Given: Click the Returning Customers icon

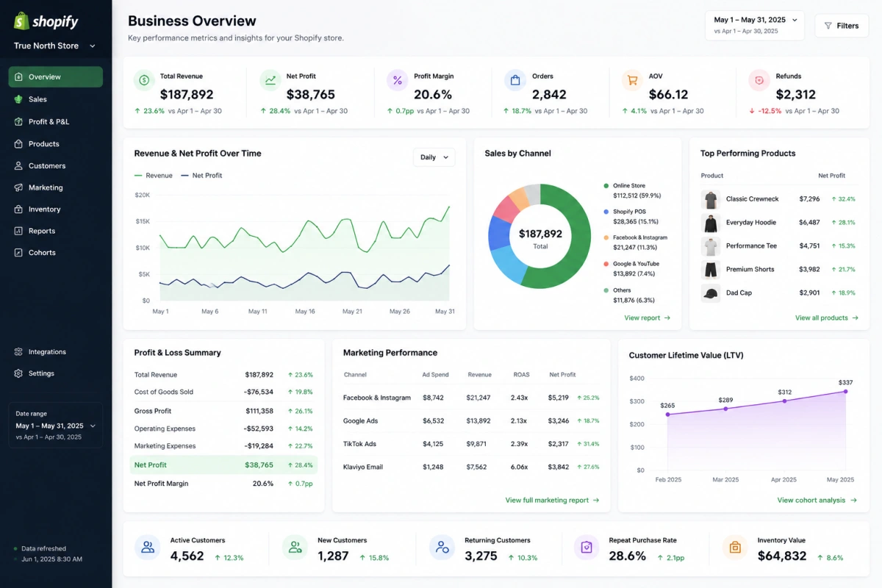Looking at the screenshot, I should click(x=442, y=548).
